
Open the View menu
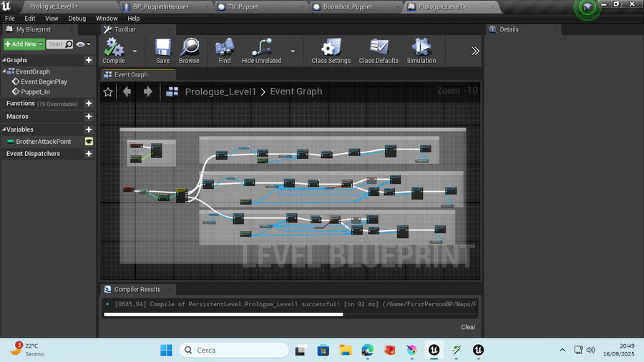pyautogui.click(x=52, y=19)
